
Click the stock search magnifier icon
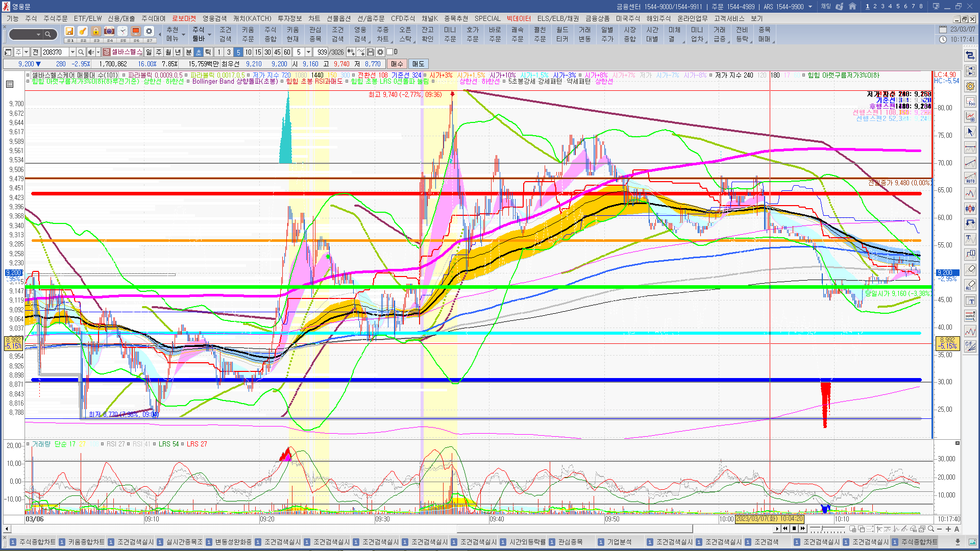pyautogui.click(x=81, y=52)
